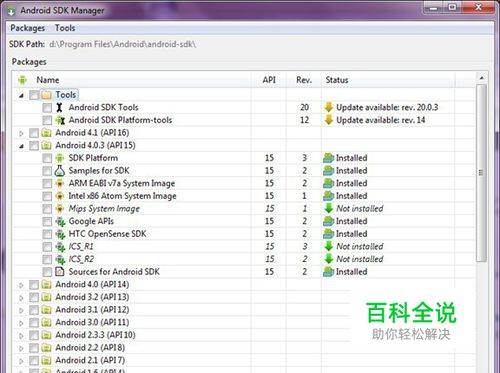Screen dimensions: 500x373
Task: Click the Android 2.3.3 (API 10) folder icon
Action: [x=46, y=335]
